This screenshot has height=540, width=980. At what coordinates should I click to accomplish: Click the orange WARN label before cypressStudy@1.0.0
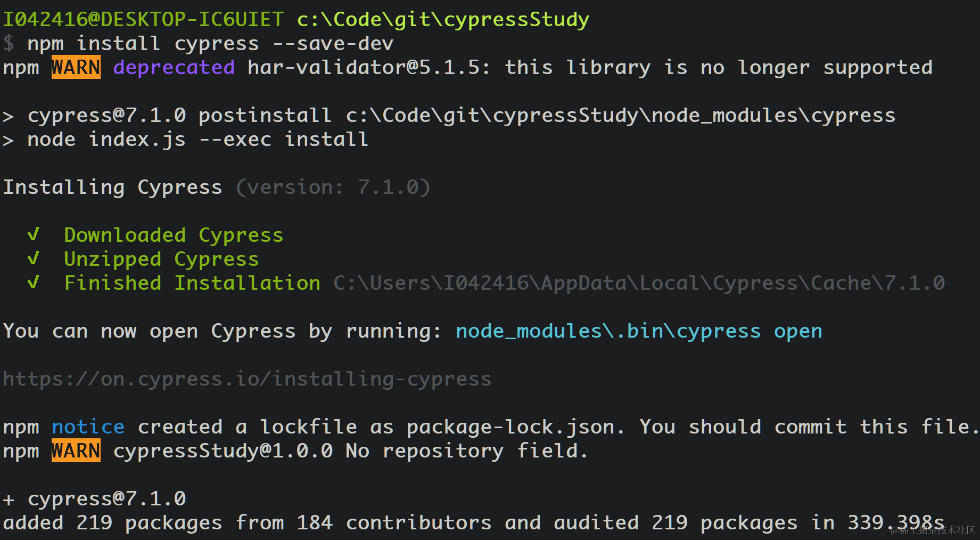[x=76, y=451]
